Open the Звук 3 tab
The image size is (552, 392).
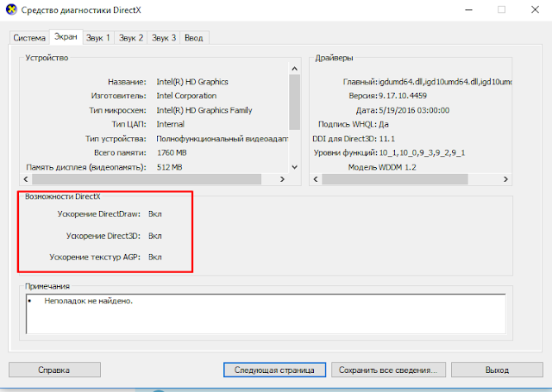coord(164,38)
